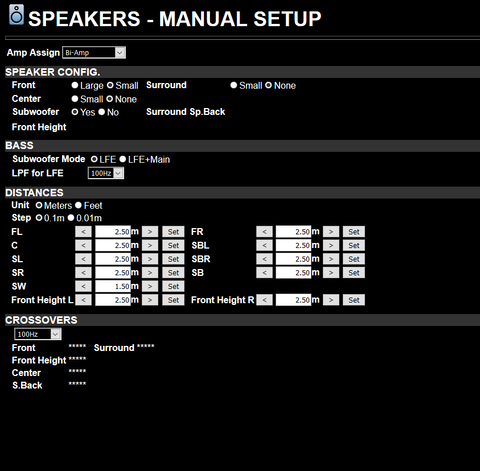Viewport: 480px width, 471px height.
Task: Click the C distance input field
Action: pos(113,245)
